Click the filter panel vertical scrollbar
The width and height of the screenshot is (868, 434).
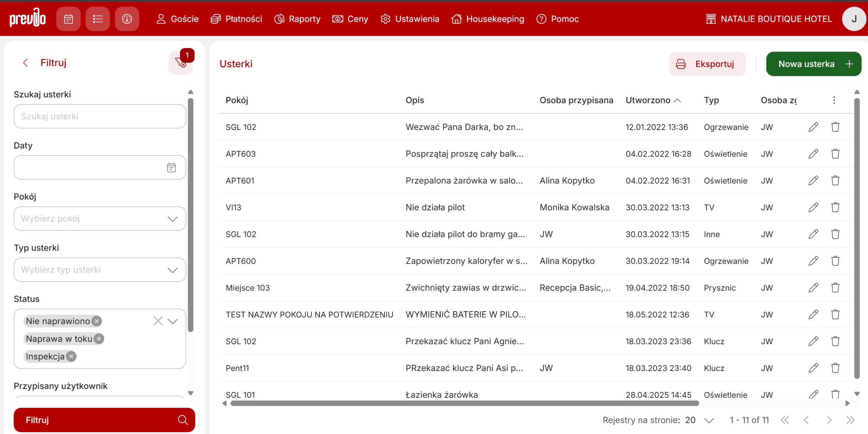(191, 215)
